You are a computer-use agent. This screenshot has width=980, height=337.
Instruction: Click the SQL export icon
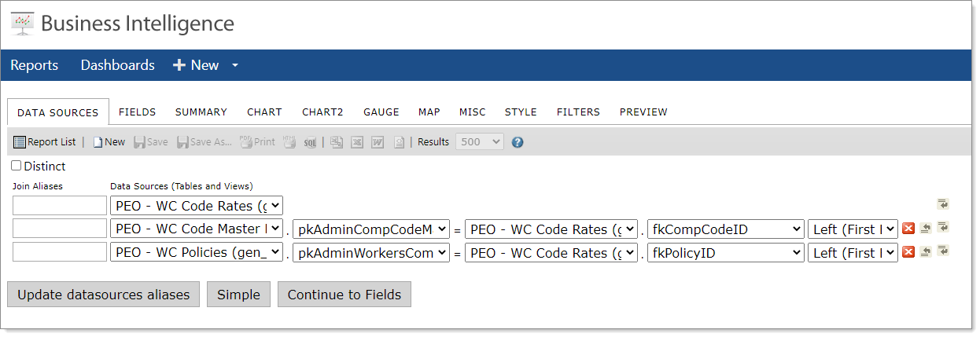(310, 142)
